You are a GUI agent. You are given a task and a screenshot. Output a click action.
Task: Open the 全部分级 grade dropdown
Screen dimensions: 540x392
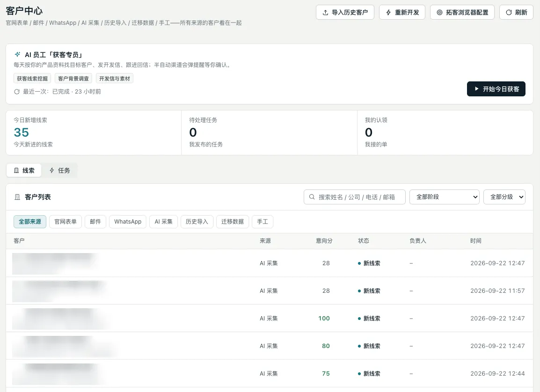[504, 197]
